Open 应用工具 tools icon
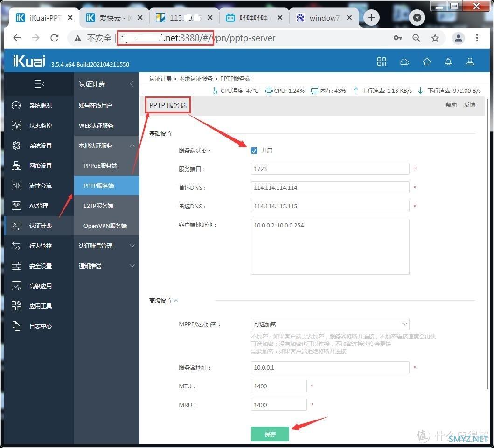This screenshot has width=494, height=448. (x=16, y=306)
